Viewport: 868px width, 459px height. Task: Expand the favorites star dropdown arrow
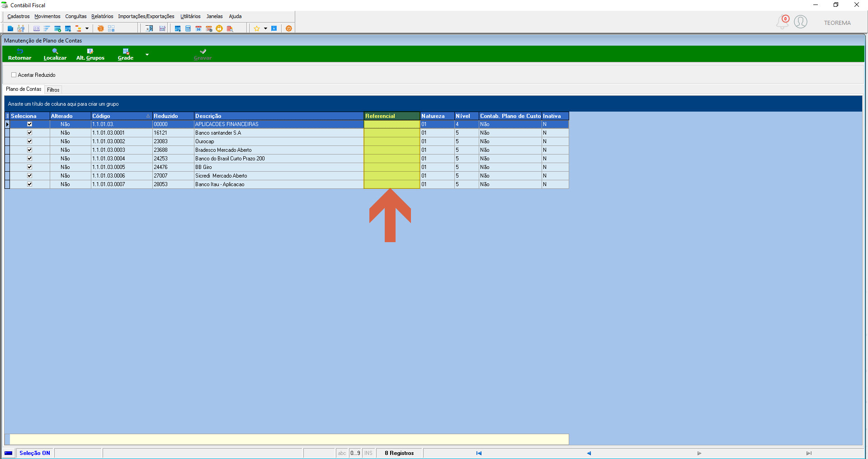tap(265, 28)
